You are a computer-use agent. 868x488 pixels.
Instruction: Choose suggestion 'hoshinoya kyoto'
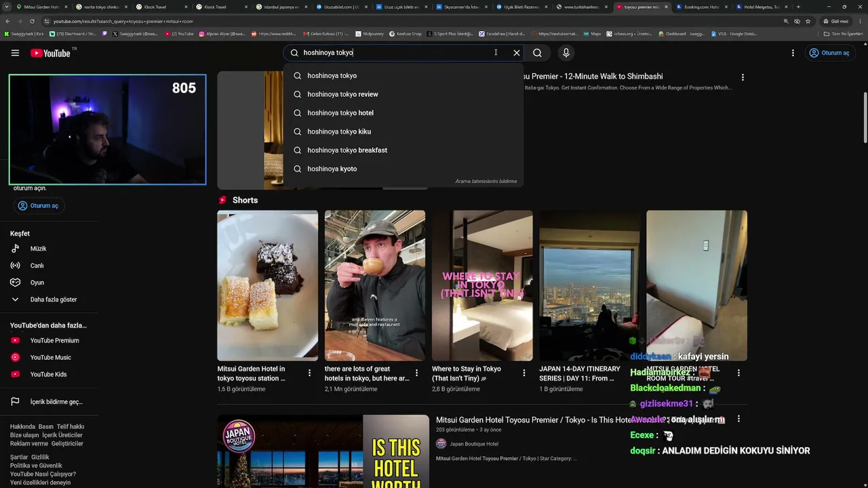pyautogui.click(x=403, y=169)
